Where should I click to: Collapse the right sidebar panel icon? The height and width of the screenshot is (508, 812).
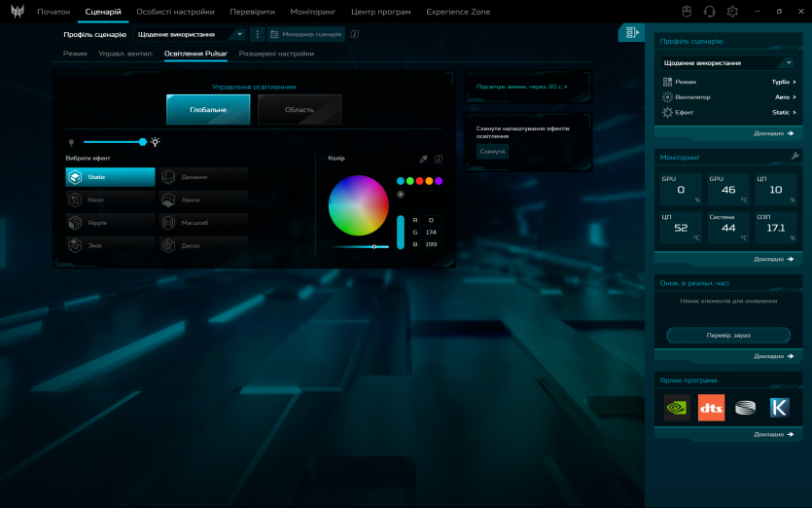pos(631,33)
